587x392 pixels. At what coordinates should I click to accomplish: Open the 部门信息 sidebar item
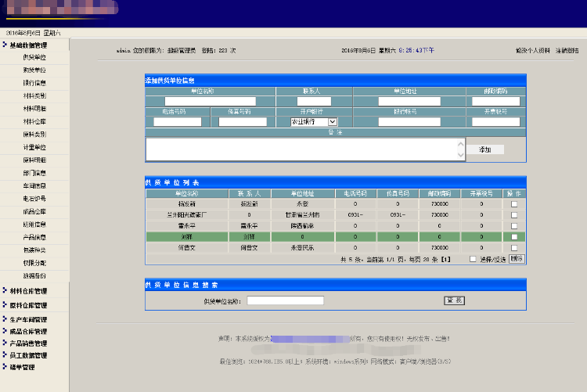(34, 173)
